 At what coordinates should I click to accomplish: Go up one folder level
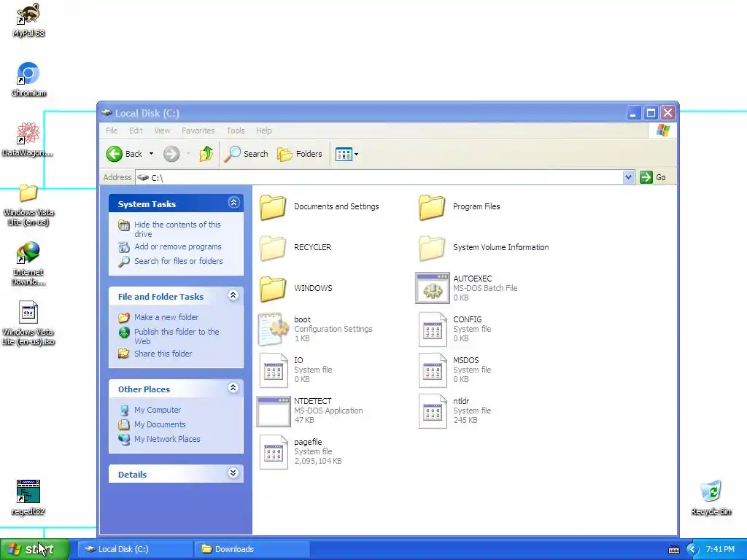(x=206, y=154)
